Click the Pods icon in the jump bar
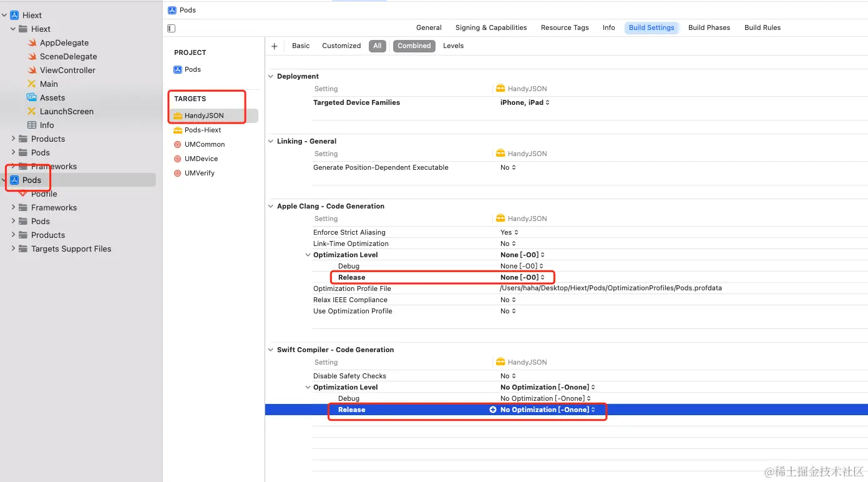Image resolution: width=868 pixels, height=482 pixels. (x=172, y=10)
